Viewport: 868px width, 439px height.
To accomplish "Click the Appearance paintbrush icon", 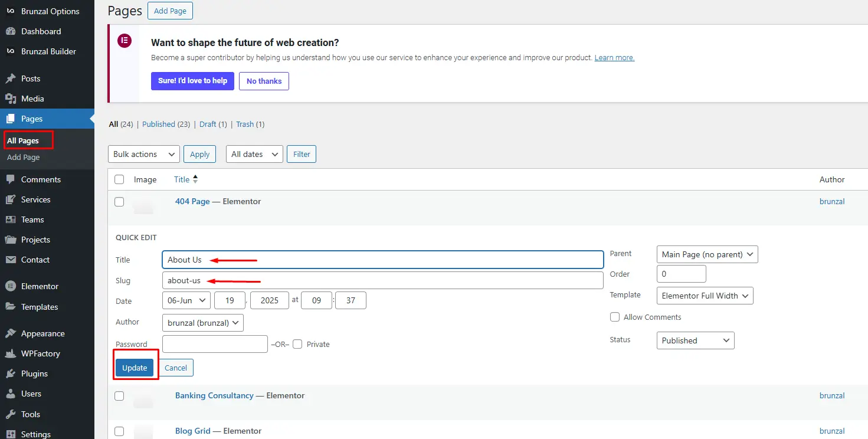I will (x=10, y=333).
